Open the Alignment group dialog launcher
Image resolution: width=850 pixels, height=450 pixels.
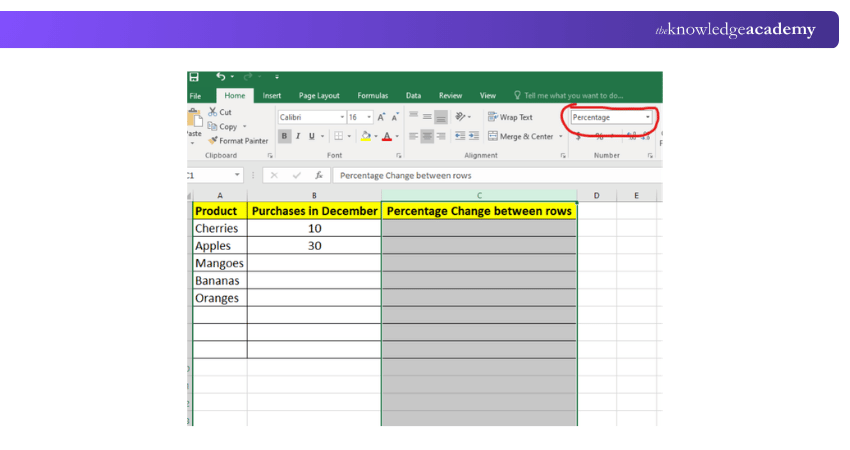[563, 156]
